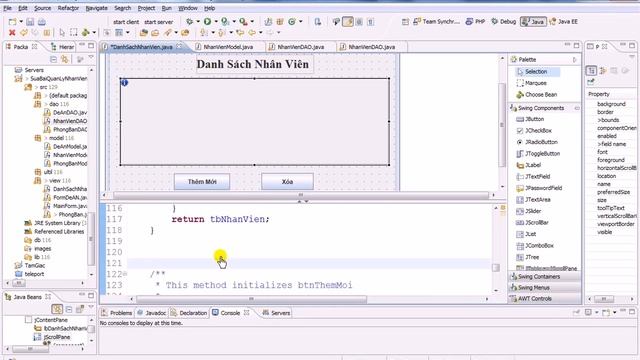Screen dimensions: 640x360
Task: Toggle highlighted first button in Java Beans toolbar
Action: (x=57, y=309)
